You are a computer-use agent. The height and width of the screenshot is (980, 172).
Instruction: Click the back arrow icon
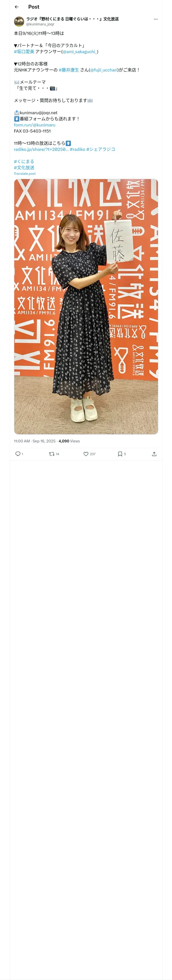coord(16,7)
